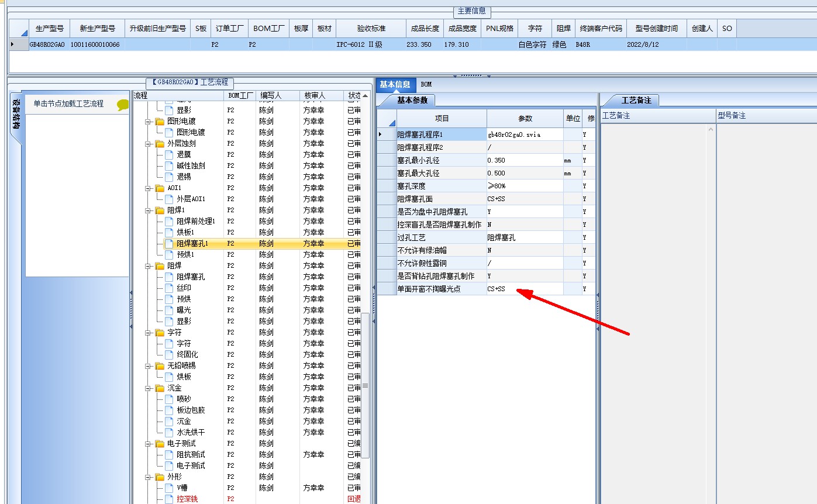The height and width of the screenshot is (504, 817).
Task: Collapse the AOI1 folder node
Action: pos(148,188)
